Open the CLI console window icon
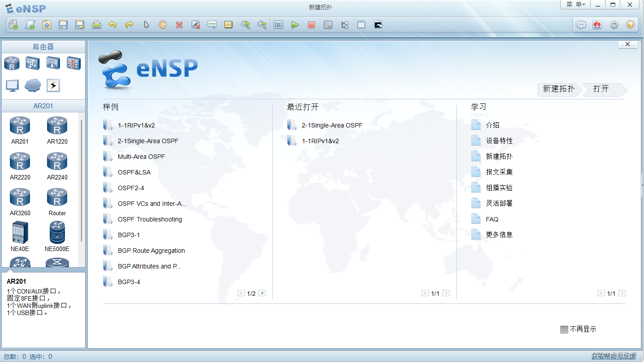This screenshot has height=362, width=644. click(x=378, y=25)
